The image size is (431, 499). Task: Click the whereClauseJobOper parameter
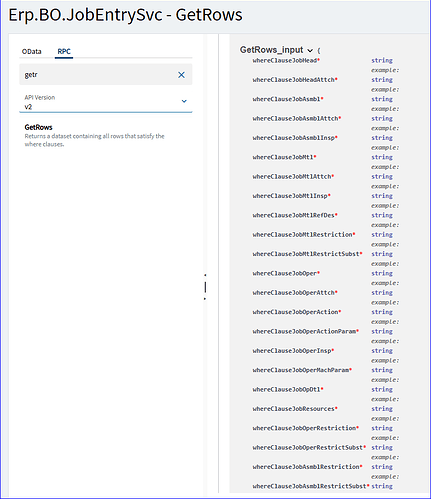(285, 273)
